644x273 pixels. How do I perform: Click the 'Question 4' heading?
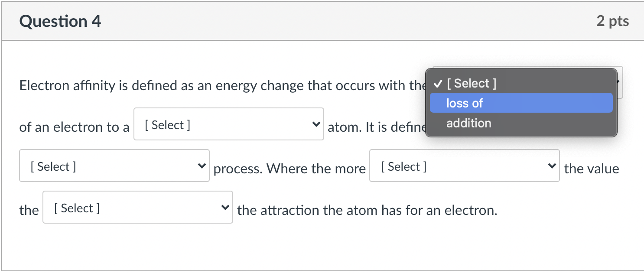point(60,20)
